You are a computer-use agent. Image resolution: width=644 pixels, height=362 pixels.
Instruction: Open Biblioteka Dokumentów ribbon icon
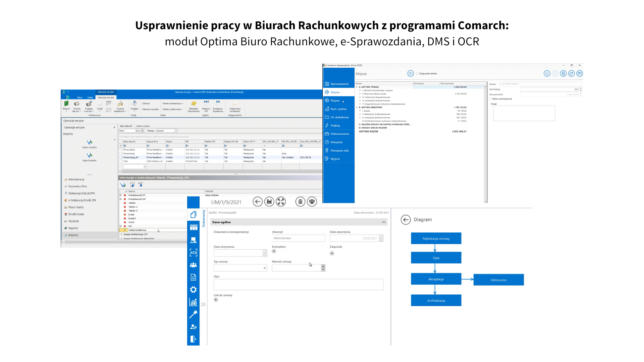coord(194,107)
